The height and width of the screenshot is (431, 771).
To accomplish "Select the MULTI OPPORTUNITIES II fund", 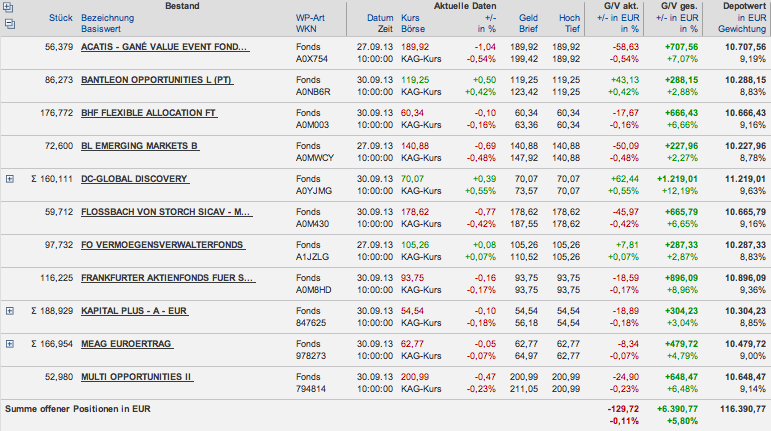I will click(137, 377).
